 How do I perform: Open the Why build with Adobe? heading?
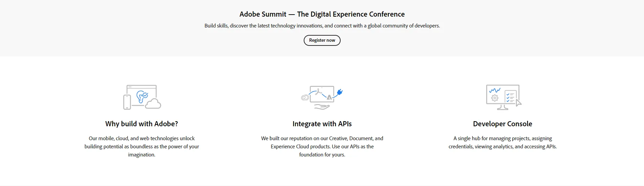pos(142,124)
